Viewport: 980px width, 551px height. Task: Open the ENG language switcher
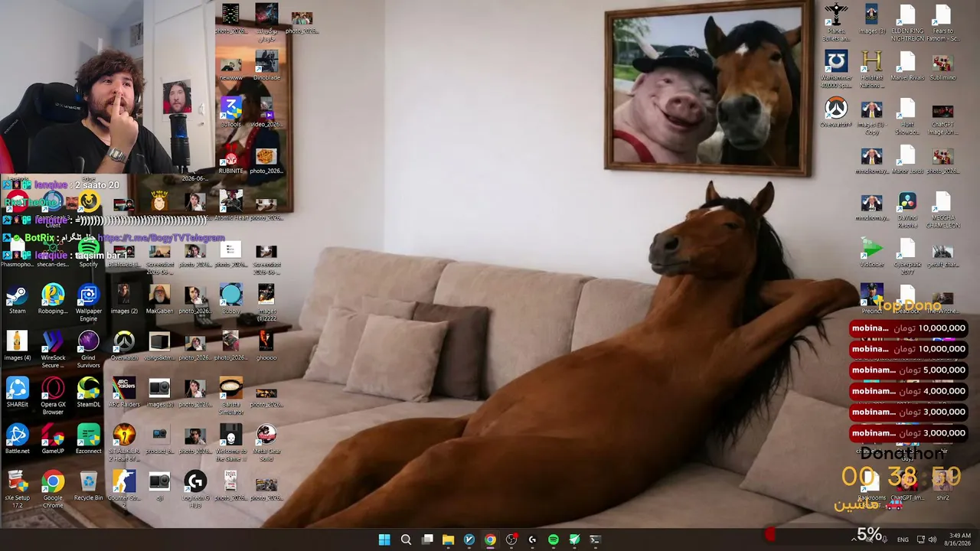903,540
